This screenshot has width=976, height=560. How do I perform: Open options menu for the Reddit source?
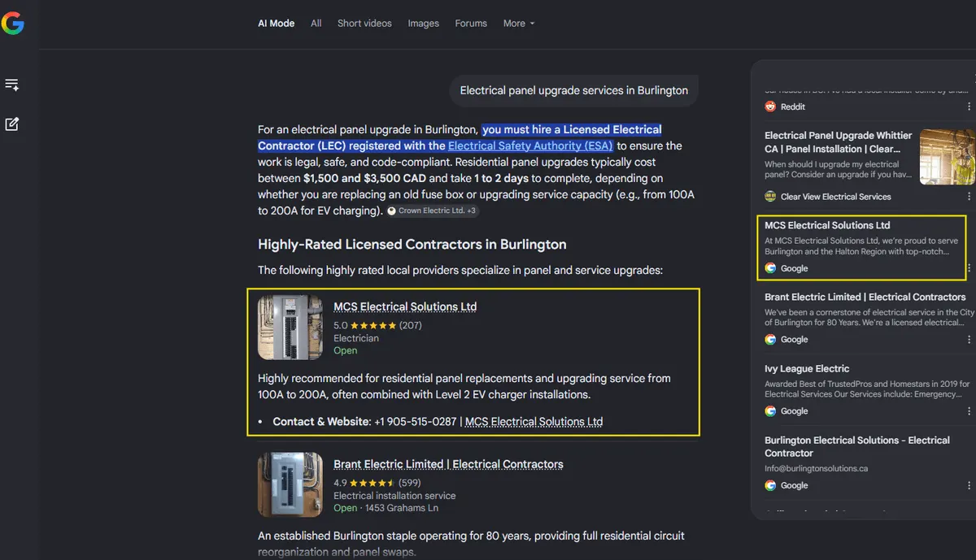[x=969, y=106]
